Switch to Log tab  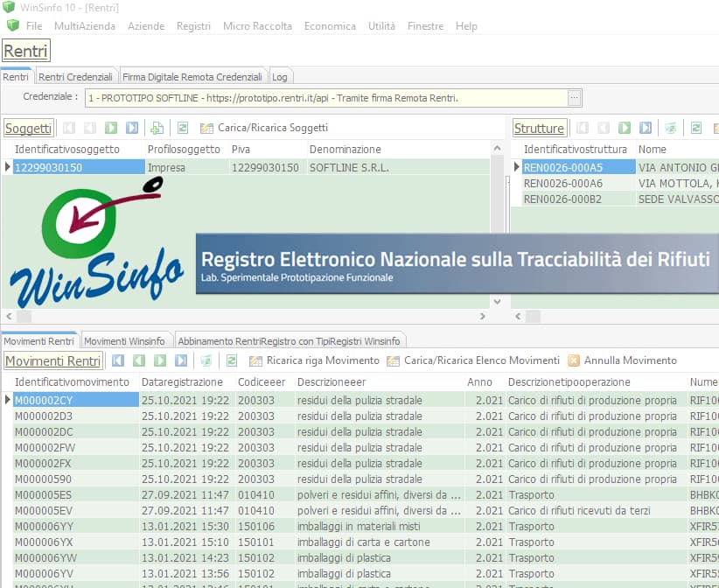(279, 77)
